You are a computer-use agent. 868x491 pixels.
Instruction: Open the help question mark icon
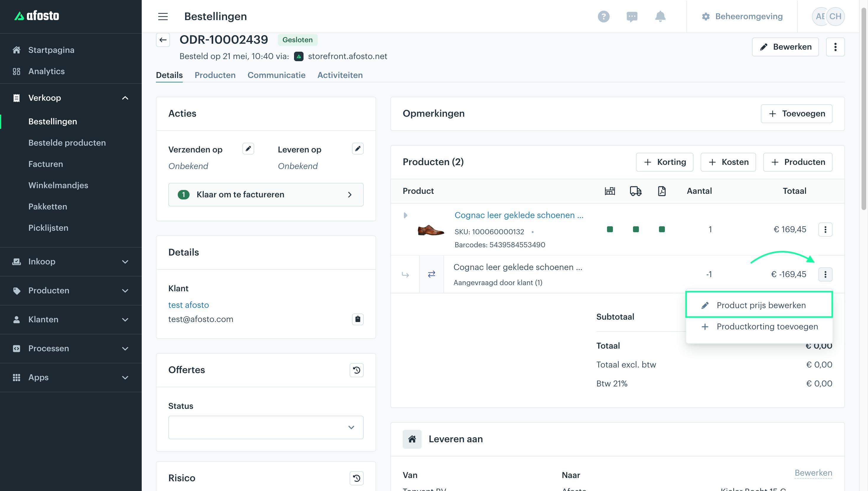[603, 16]
